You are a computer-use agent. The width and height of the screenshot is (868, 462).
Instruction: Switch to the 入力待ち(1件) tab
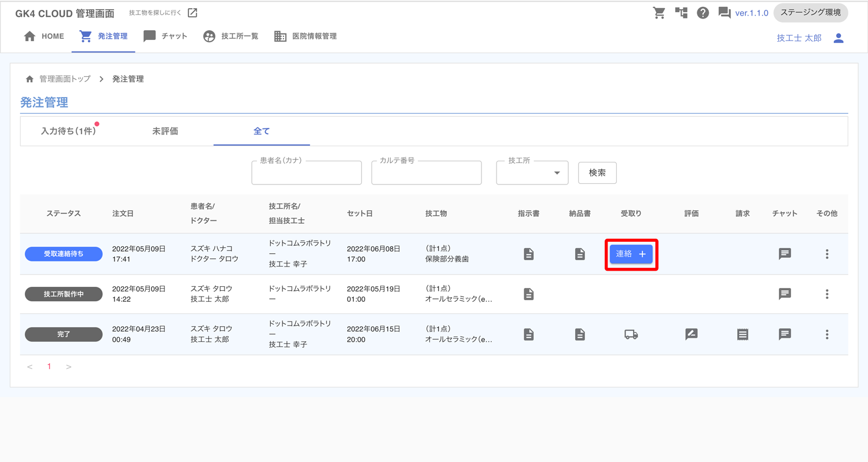point(68,131)
